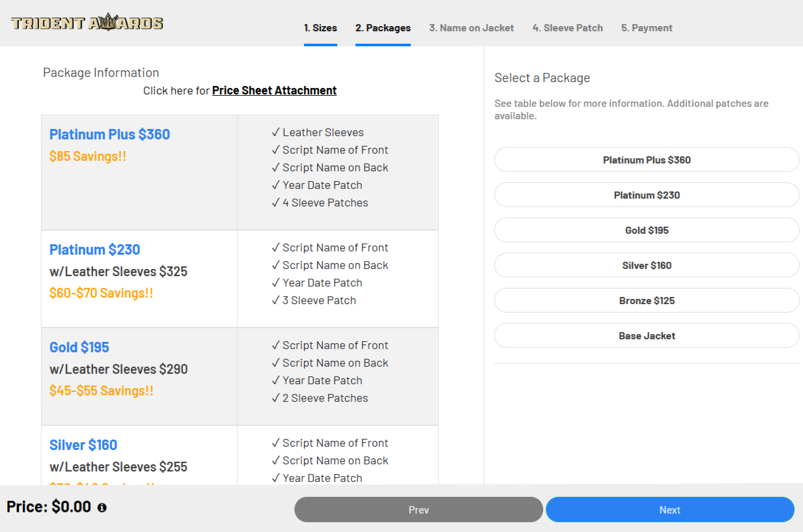803x532 pixels.
Task: Open the price info icon
Action: (102, 507)
